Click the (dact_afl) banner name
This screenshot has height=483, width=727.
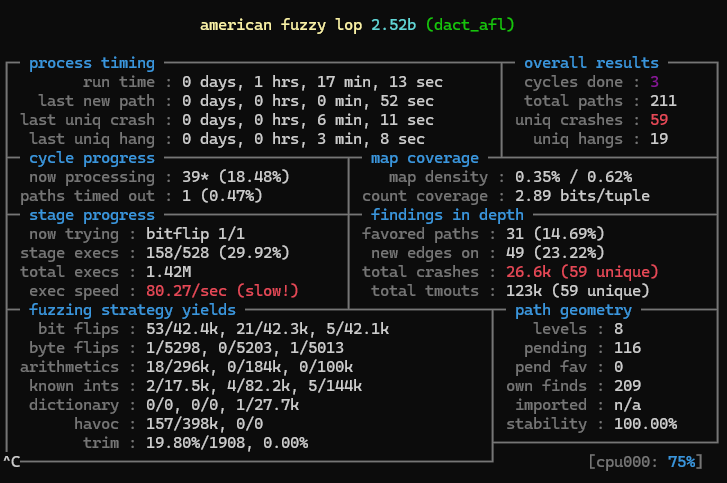470,25
